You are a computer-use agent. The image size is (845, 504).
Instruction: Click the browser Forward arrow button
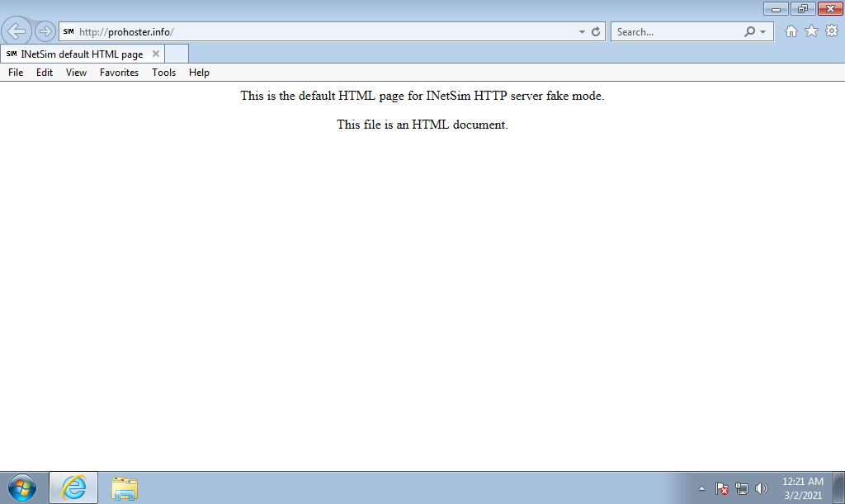tap(45, 31)
